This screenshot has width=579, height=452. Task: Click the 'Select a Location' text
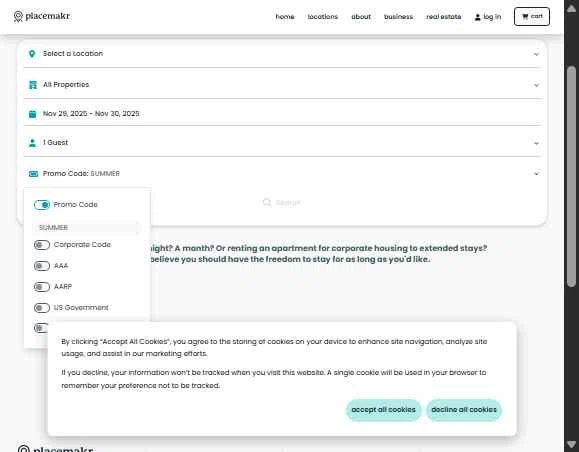pos(73,54)
